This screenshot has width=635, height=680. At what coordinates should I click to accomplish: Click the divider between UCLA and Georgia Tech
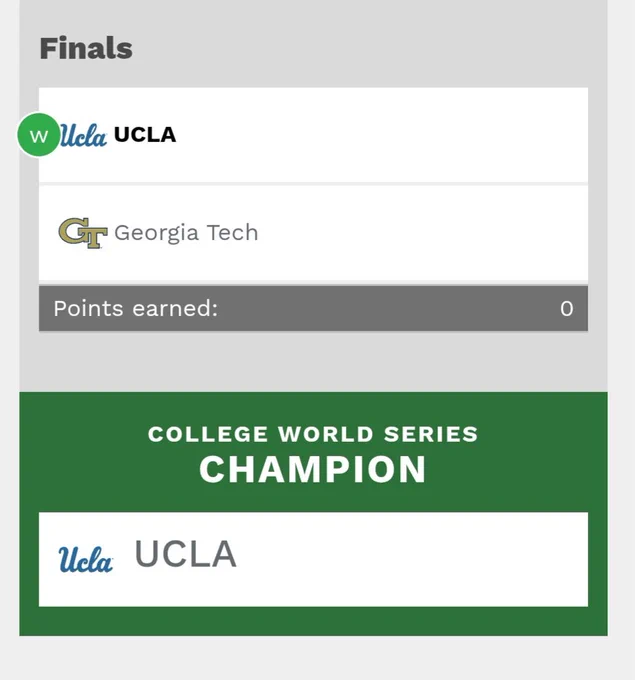point(314,184)
